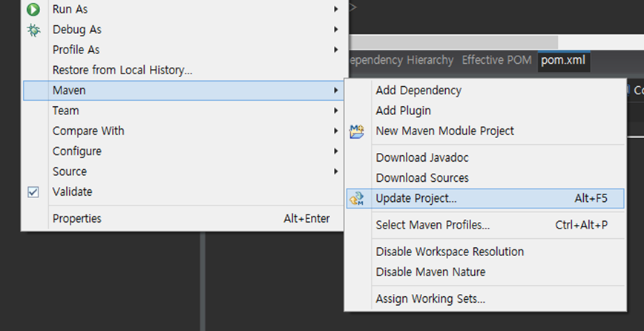Open the Team menu entry
644x331 pixels.
click(x=183, y=111)
